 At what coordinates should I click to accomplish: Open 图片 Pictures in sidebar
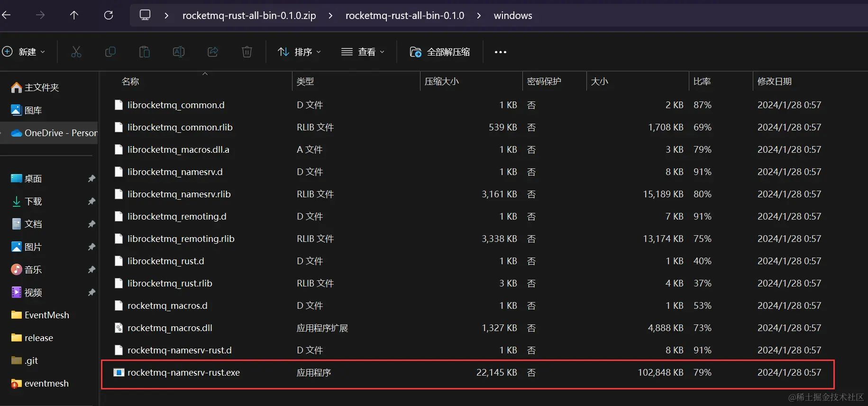27,247
